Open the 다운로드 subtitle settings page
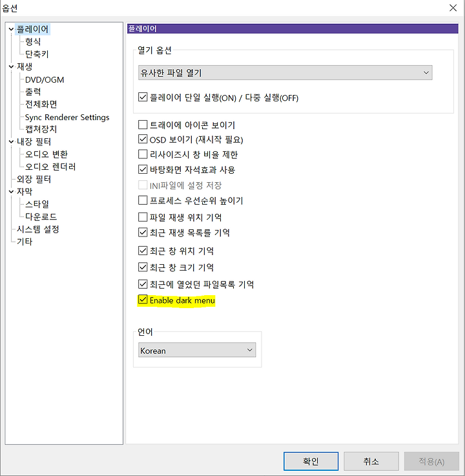Screen dimensions: 465x476 [41, 216]
